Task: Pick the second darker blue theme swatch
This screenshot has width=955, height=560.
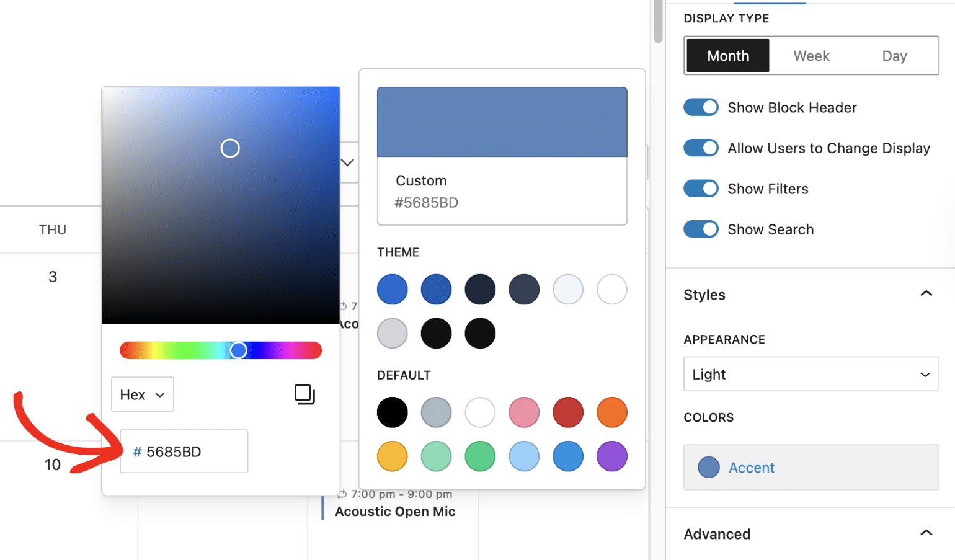Action: [437, 290]
